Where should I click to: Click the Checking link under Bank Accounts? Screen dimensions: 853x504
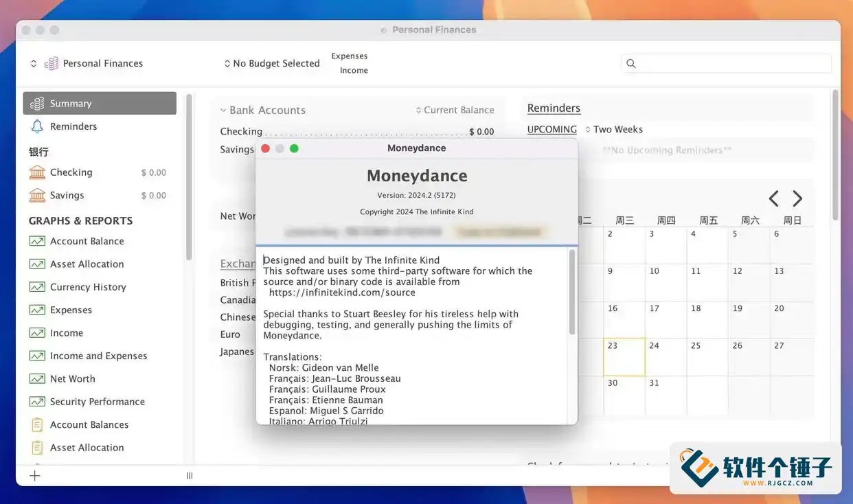point(241,131)
